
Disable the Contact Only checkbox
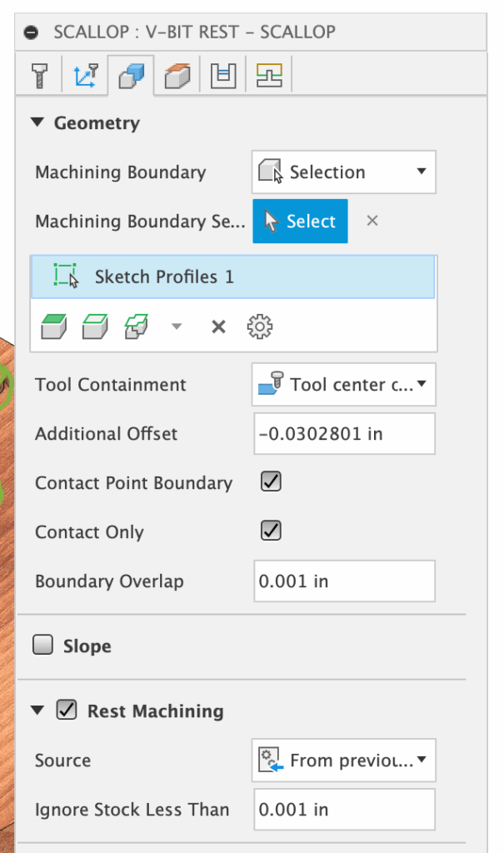coord(271,531)
